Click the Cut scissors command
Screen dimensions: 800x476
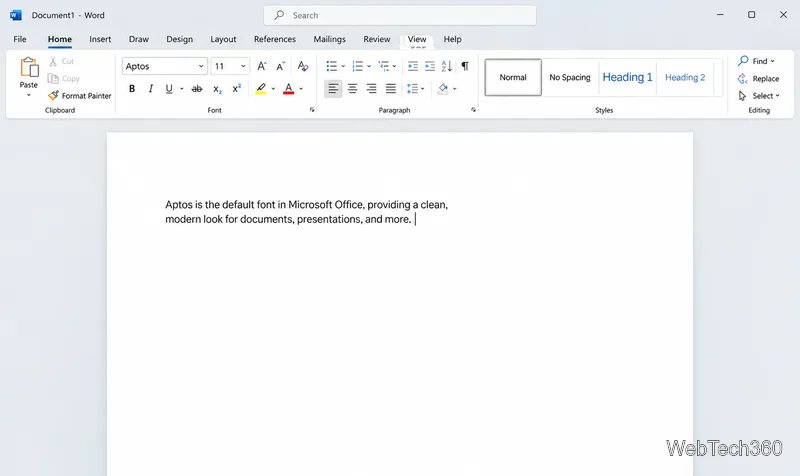61,61
